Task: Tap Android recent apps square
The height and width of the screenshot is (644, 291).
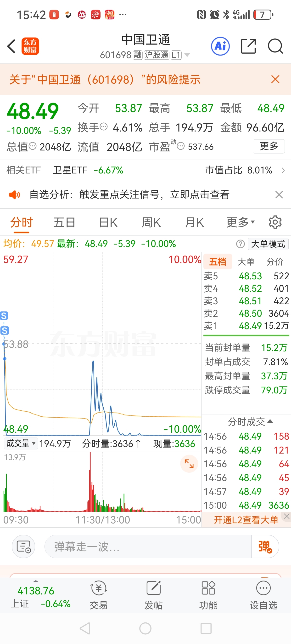Action: click(x=206, y=628)
